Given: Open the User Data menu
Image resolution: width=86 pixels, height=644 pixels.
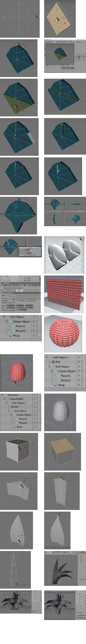Looking at the screenshot, I should pyautogui.click(x=16, y=285).
